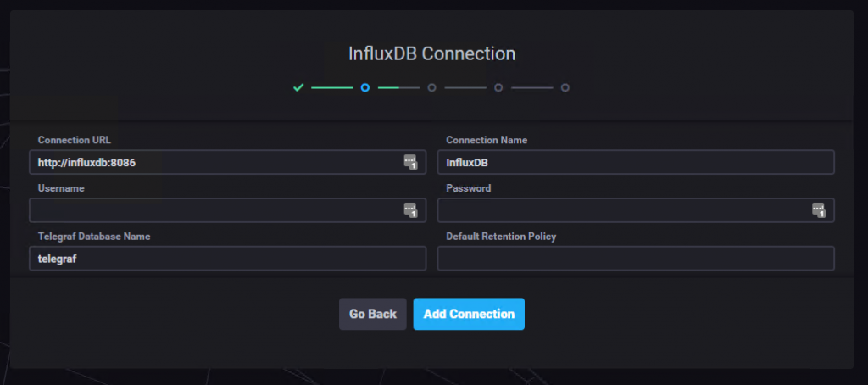Focus the Connection URL input field
The height and width of the screenshot is (385, 868).
[212, 162]
